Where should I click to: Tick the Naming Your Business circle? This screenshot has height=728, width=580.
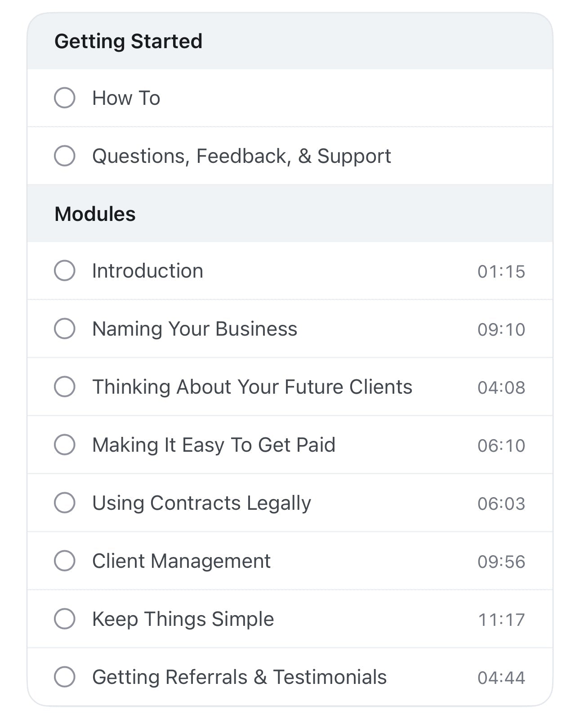coord(65,329)
